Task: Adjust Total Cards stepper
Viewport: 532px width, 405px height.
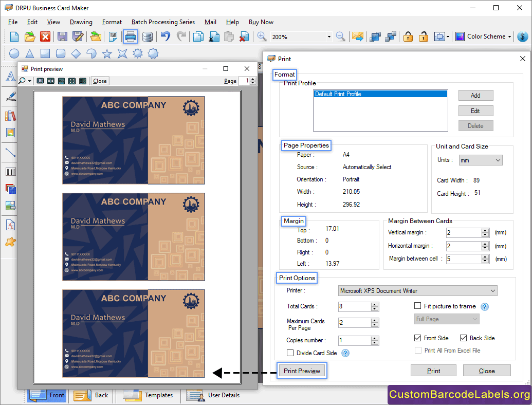Action: click(375, 307)
